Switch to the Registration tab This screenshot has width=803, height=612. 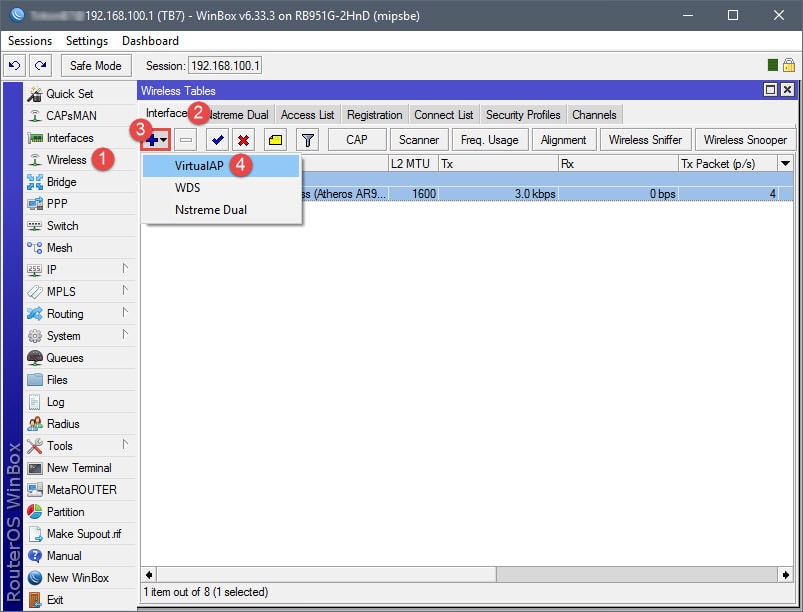coord(374,115)
